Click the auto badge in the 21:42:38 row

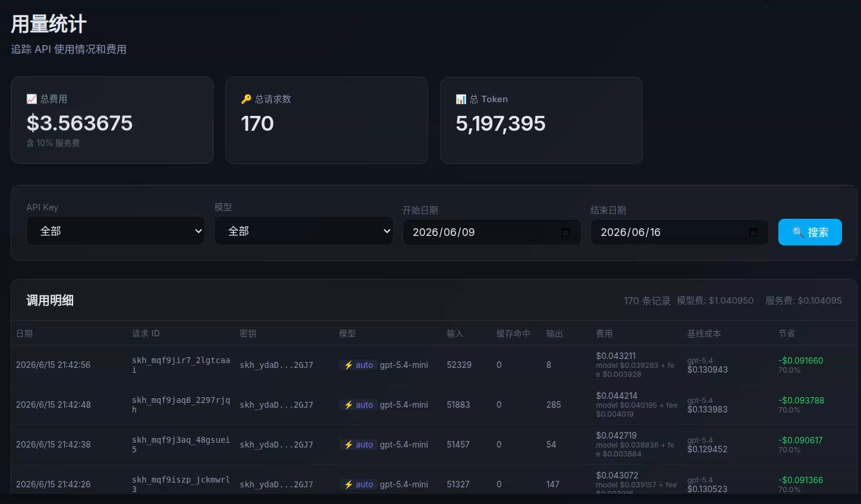click(359, 445)
